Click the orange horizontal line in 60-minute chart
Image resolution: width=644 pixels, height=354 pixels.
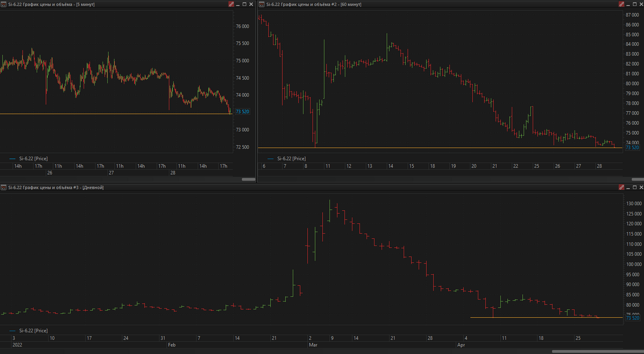(439, 148)
